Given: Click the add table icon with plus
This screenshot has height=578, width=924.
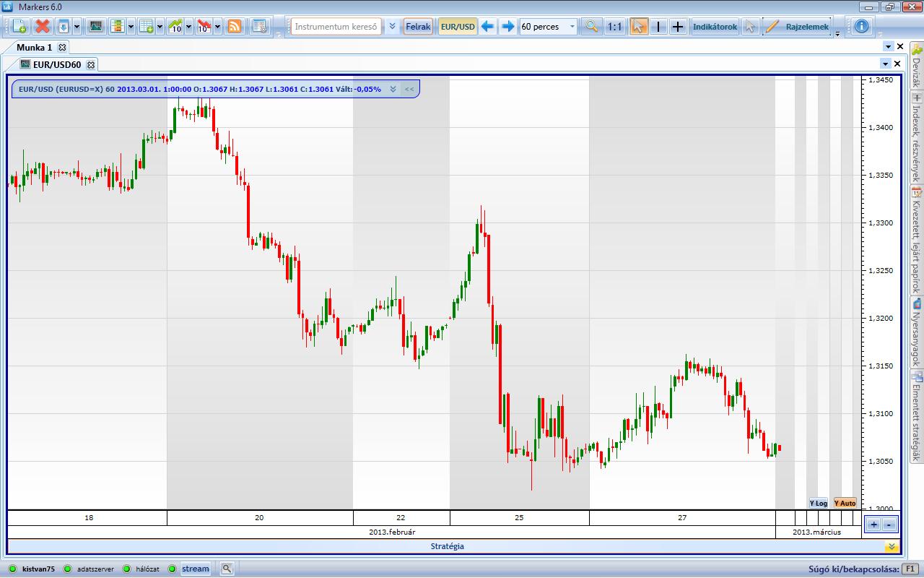Looking at the screenshot, I should click(x=147, y=27).
